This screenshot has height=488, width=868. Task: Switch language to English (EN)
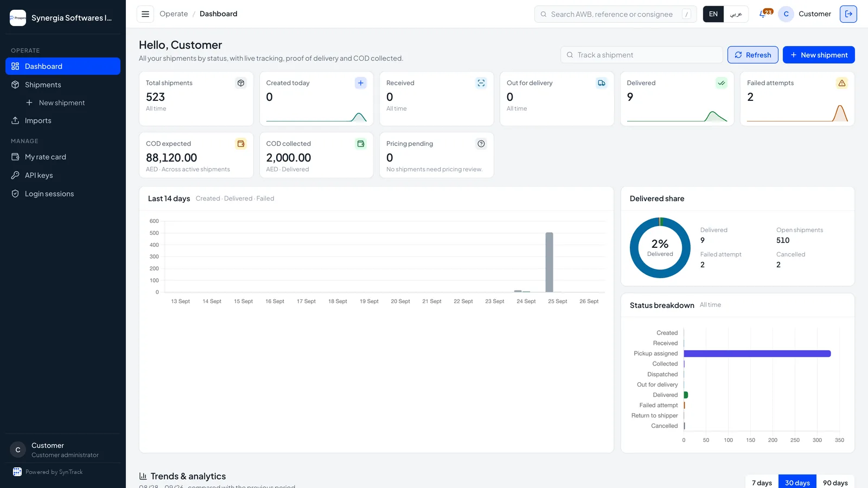click(x=713, y=14)
